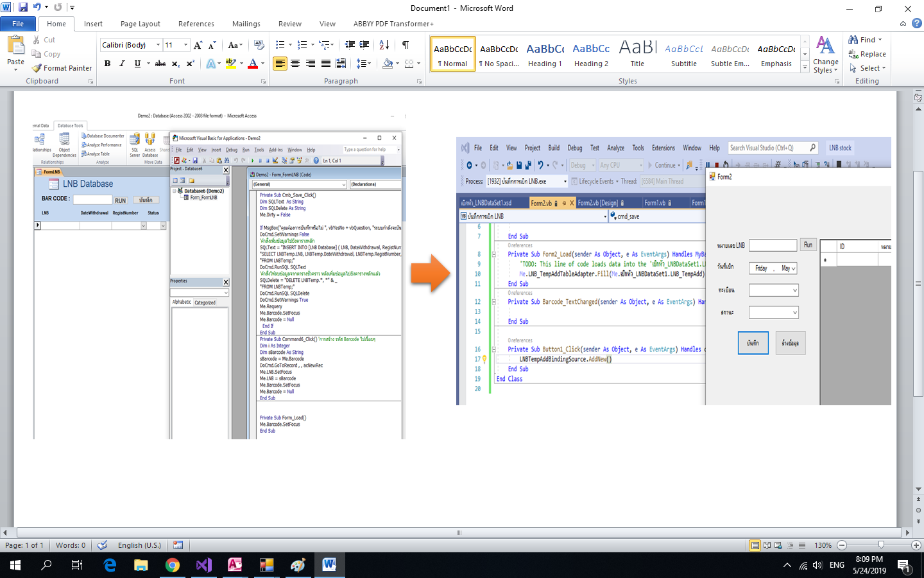Click the Clear Formatting icon
The image size is (924, 578).
[259, 45]
